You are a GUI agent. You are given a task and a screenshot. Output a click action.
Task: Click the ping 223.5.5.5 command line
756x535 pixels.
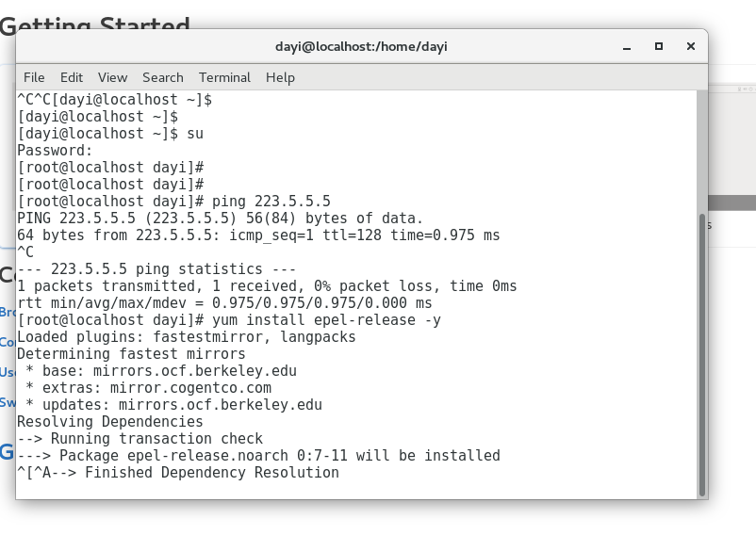coord(174,201)
